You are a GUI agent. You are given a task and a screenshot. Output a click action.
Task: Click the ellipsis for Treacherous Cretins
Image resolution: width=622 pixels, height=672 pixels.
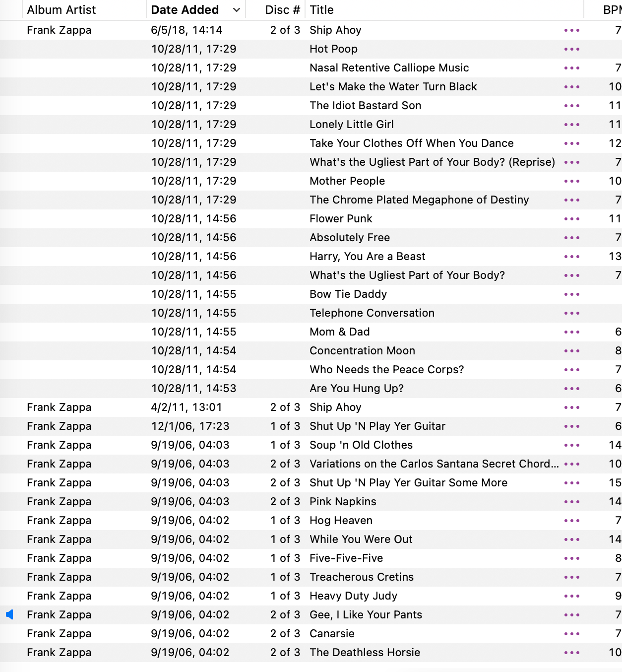[572, 577]
